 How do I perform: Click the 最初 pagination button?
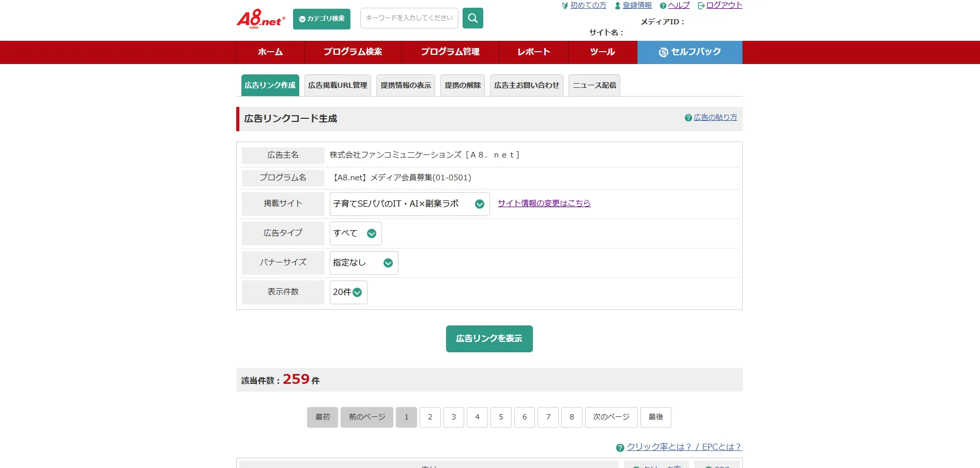coord(323,417)
